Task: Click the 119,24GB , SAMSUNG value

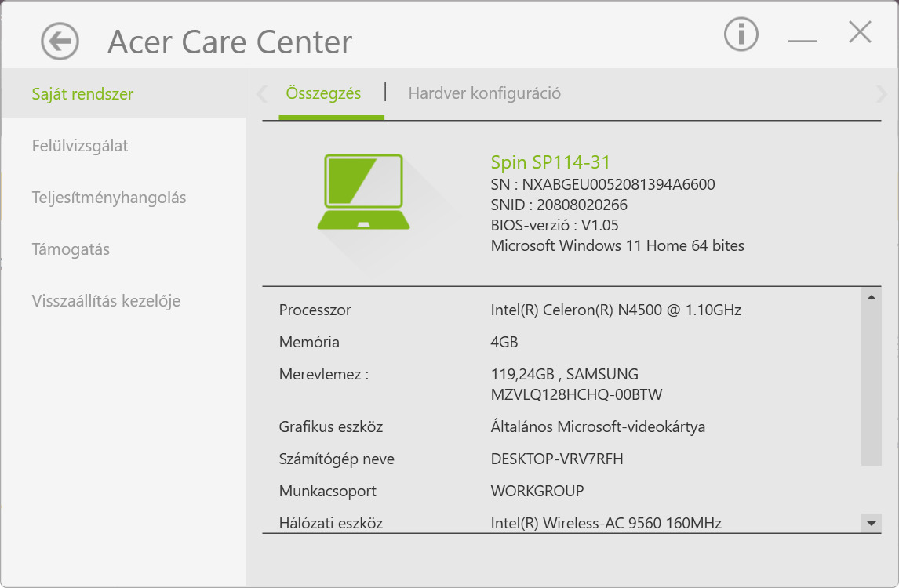Action: pos(564,374)
